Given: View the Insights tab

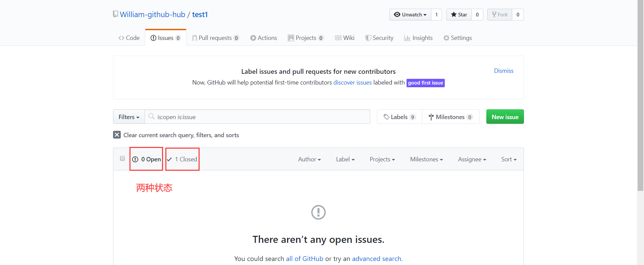Looking at the screenshot, I should tap(418, 38).
